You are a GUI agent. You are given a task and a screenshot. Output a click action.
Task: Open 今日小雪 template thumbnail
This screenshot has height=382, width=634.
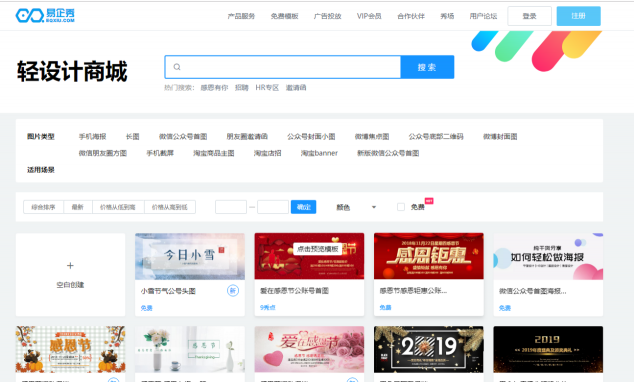[x=190, y=256]
